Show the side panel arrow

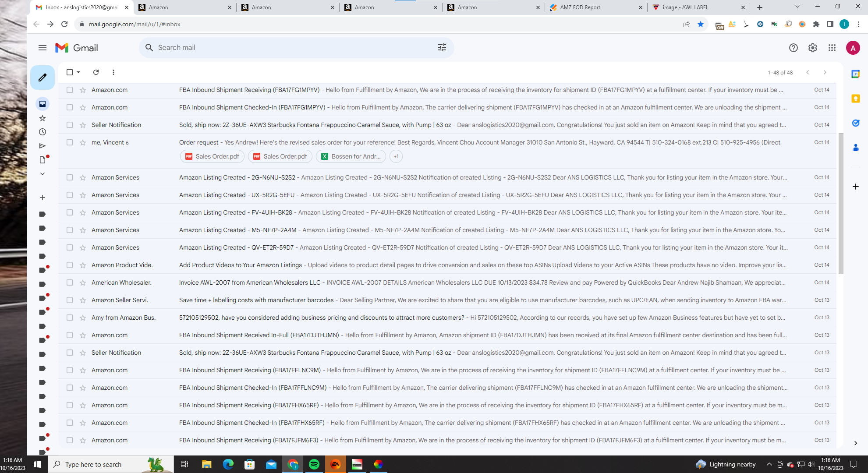click(x=855, y=443)
